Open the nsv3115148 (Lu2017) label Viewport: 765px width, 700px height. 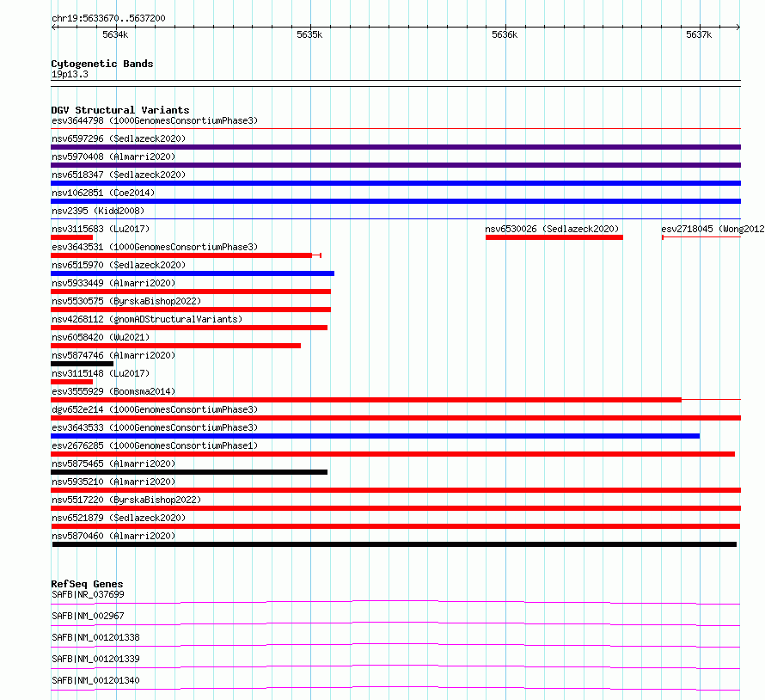(101, 373)
